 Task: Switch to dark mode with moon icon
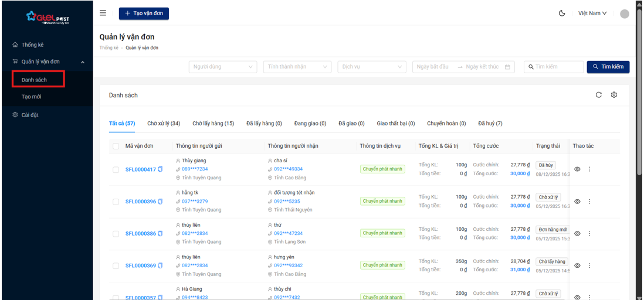coord(562,13)
